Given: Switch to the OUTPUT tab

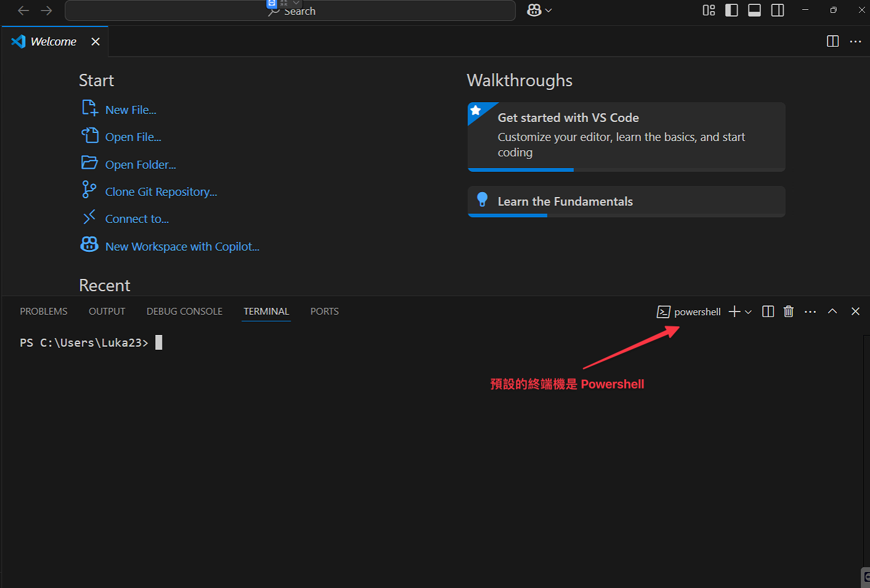Looking at the screenshot, I should tap(107, 312).
